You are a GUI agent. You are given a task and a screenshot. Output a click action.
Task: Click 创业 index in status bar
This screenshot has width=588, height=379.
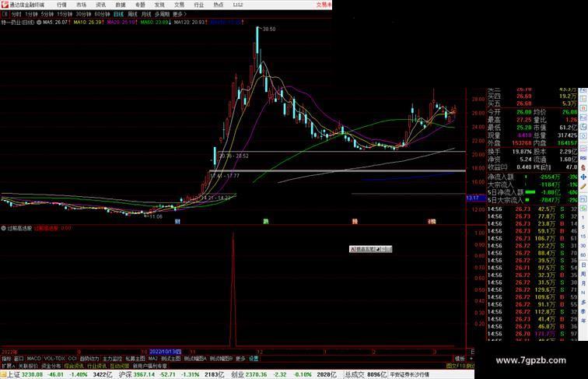click(x=237, y=374)
